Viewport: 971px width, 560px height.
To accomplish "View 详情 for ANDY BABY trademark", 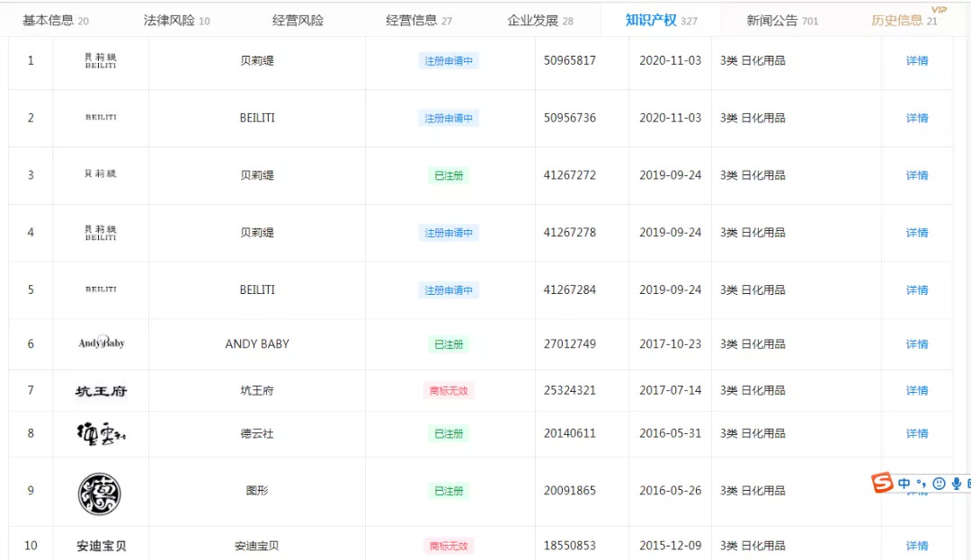I will (916, 344).
